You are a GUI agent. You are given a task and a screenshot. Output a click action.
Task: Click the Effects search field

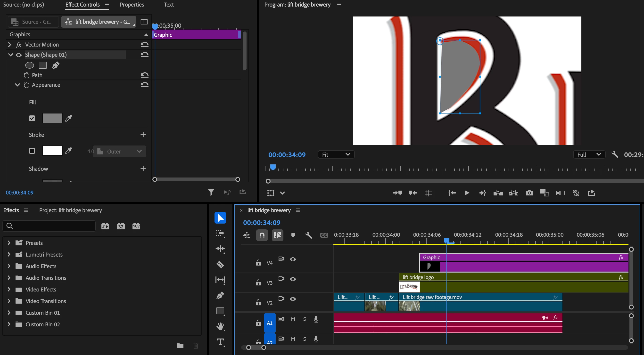point(49,226)
